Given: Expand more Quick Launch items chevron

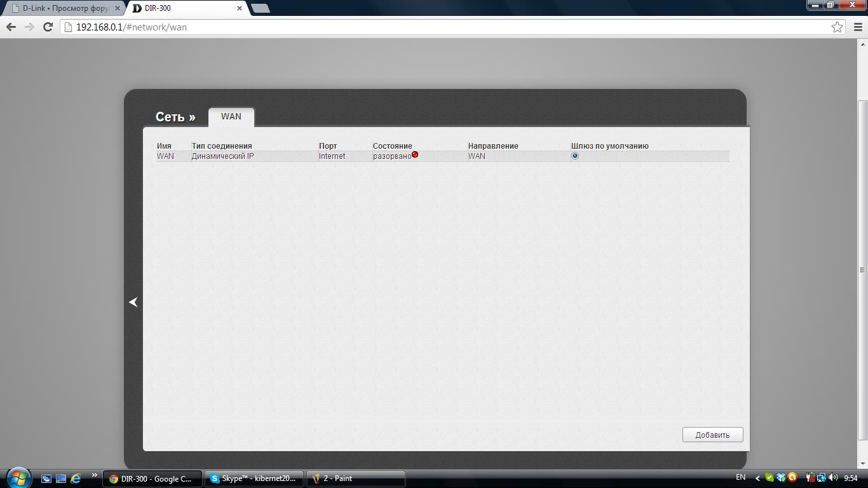Looking at the screenshot, I should 95,475.
